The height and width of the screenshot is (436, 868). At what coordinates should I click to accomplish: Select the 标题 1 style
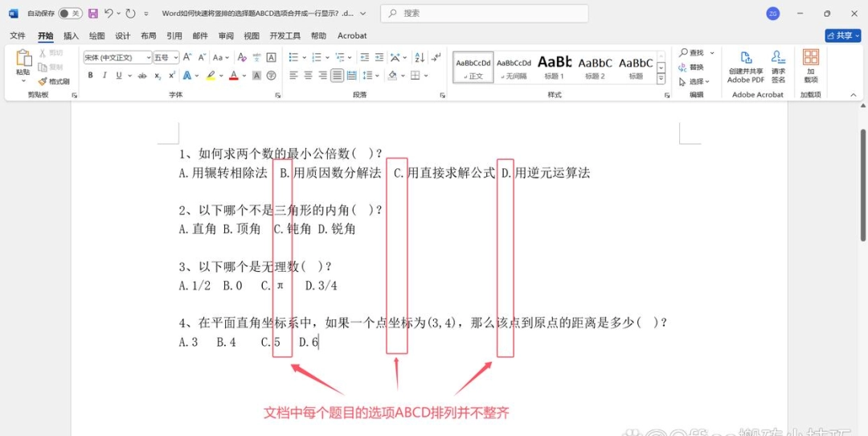554,67
